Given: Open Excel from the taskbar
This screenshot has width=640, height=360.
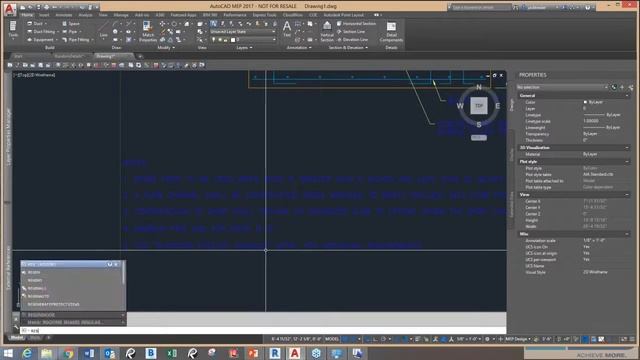Looking at the screenshot, I should (172, 353).
